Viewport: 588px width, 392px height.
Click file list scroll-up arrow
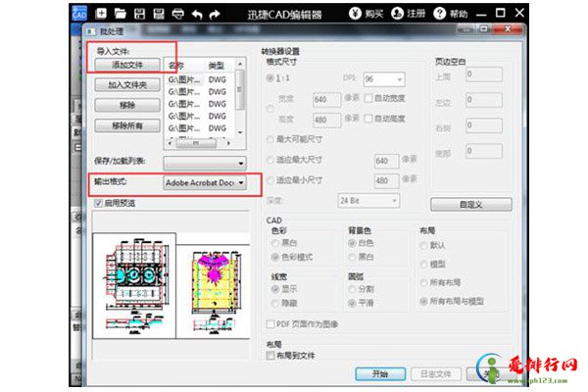click(240, 64)
